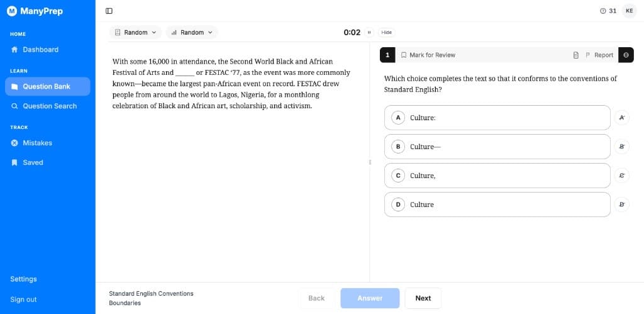
Task: Strike out answer choice C
Action: point(622,176)
